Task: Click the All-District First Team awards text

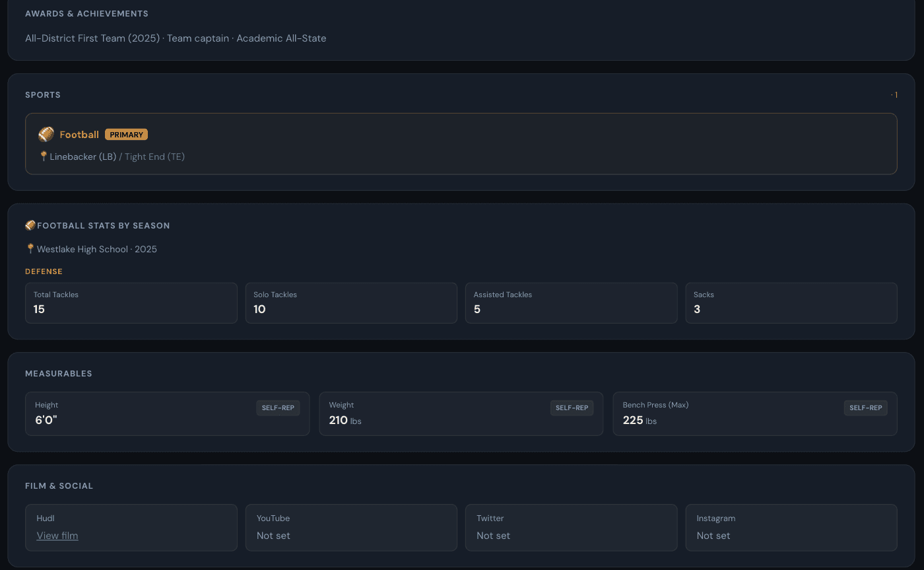Action: pyautogui.click(x=176, y=38)
